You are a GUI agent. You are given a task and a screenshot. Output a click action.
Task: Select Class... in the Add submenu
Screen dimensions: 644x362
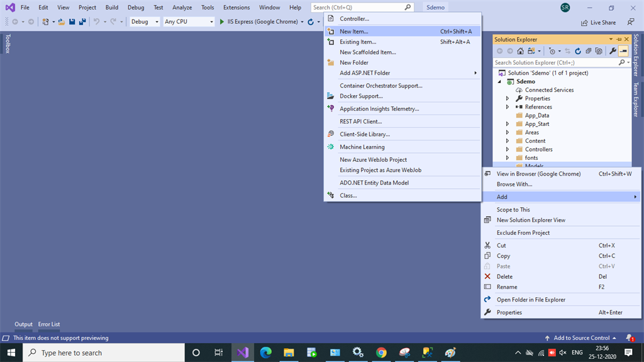tap(402, 195)
